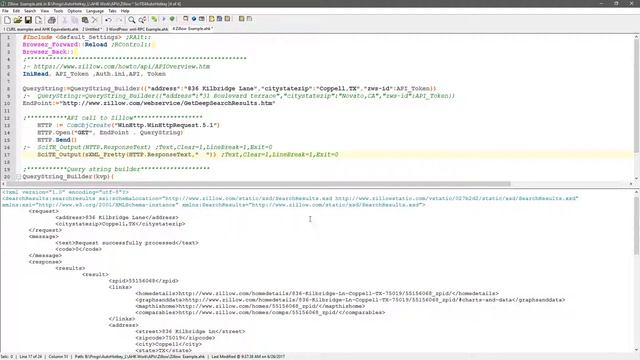Click the Delete X toolbar icon
640x360 pixels.
point(95,20)
